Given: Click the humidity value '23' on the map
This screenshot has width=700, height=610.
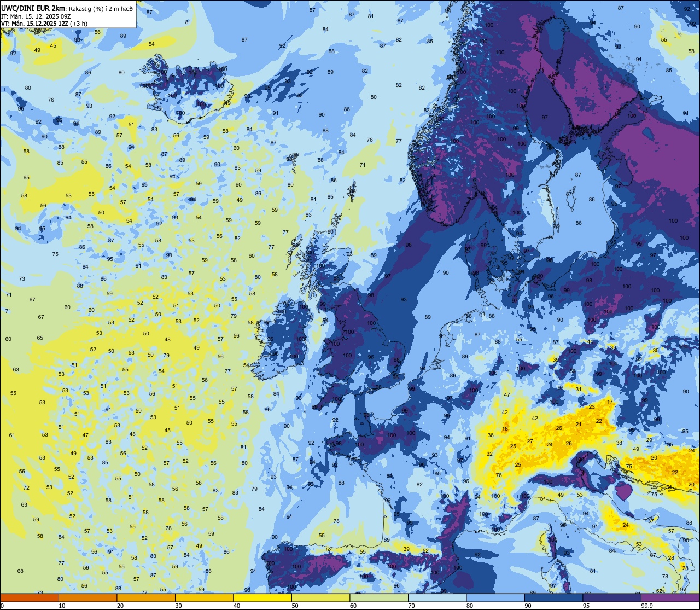Looking at the screenshot, I should [x=592, y=407].
